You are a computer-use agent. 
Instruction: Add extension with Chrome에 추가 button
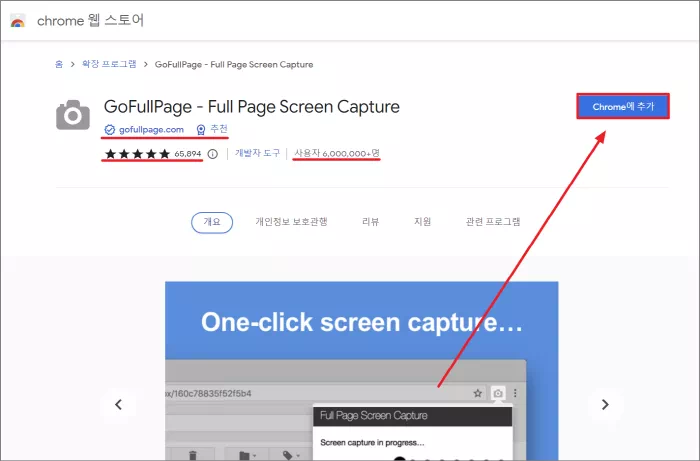[x=623, y=107]
